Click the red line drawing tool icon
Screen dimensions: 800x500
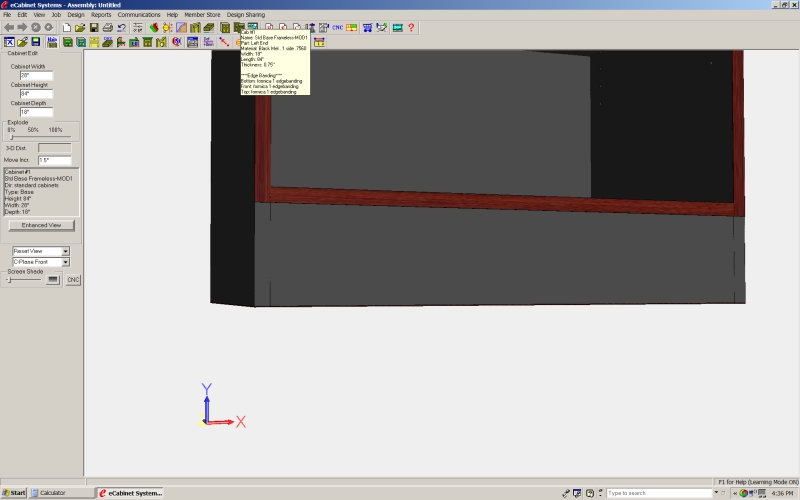[224, 42]
